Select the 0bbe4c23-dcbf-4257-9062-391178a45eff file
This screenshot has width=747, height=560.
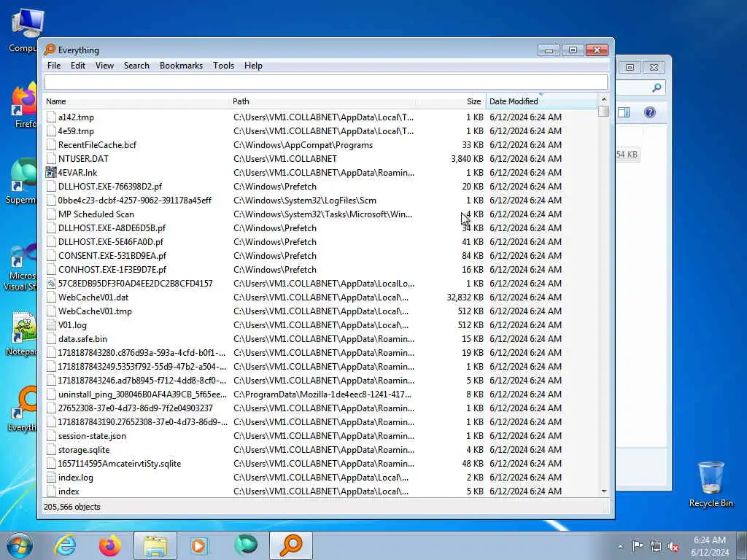[x=135, y=201]
